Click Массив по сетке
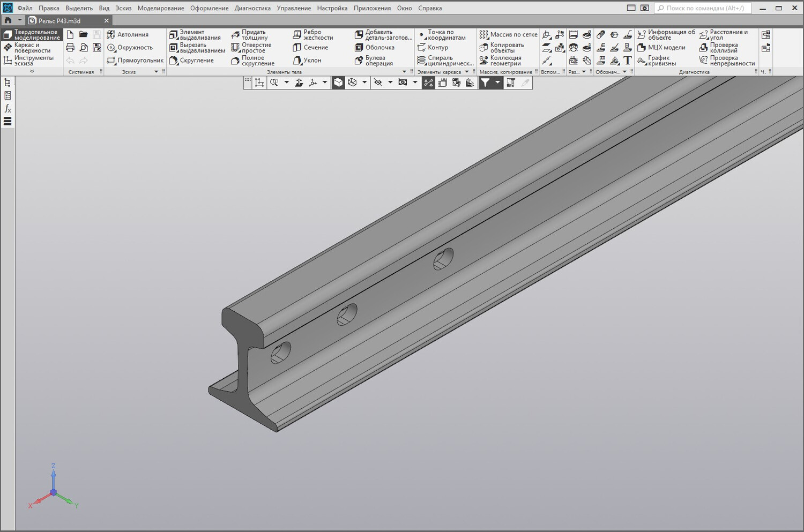The height and width of the screenshot is (532, 804). (508, 34)
